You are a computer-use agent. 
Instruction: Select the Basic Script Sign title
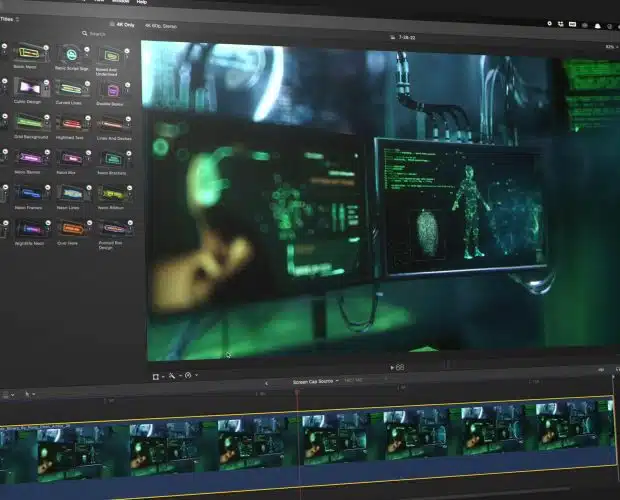point(72,54)
